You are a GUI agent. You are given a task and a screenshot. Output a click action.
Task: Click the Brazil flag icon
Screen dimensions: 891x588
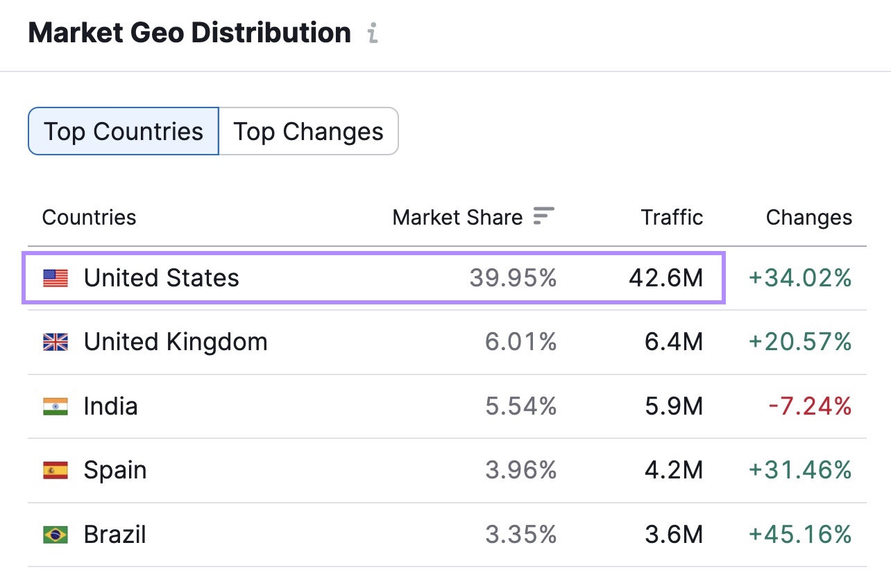(x=56, y=535)
